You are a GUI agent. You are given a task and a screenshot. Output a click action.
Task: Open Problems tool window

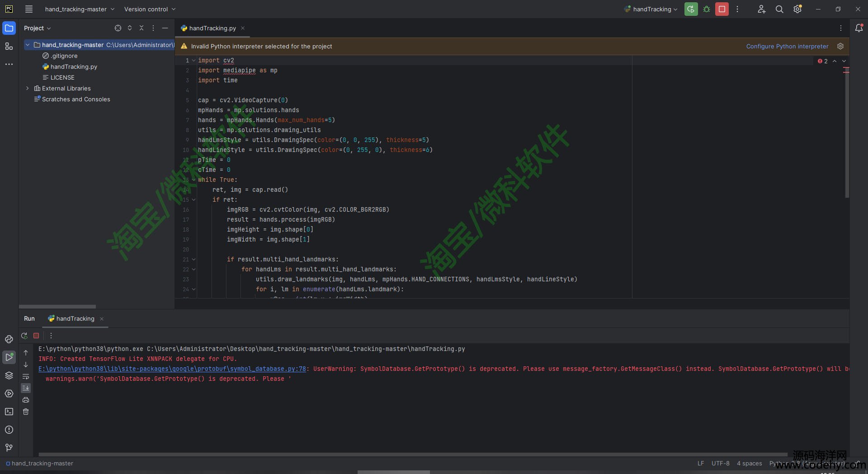tap(9, 430)
